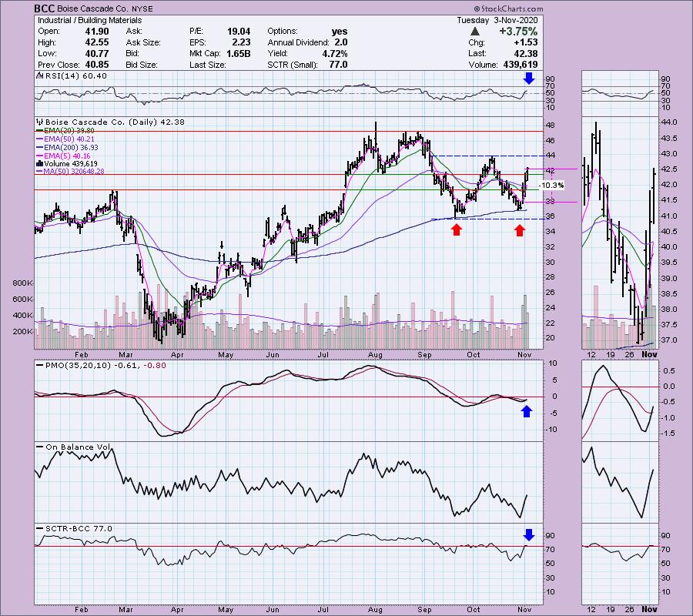
Task: Click the MA(50) 320648.28 volume average legend
Action: click(74, 172)
